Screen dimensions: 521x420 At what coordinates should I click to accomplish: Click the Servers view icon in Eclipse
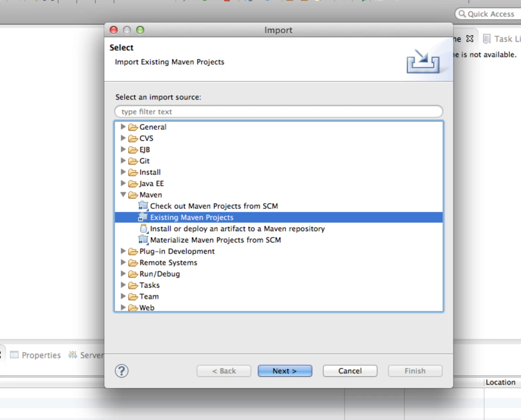pyautogui.click(x=73, y=355)
